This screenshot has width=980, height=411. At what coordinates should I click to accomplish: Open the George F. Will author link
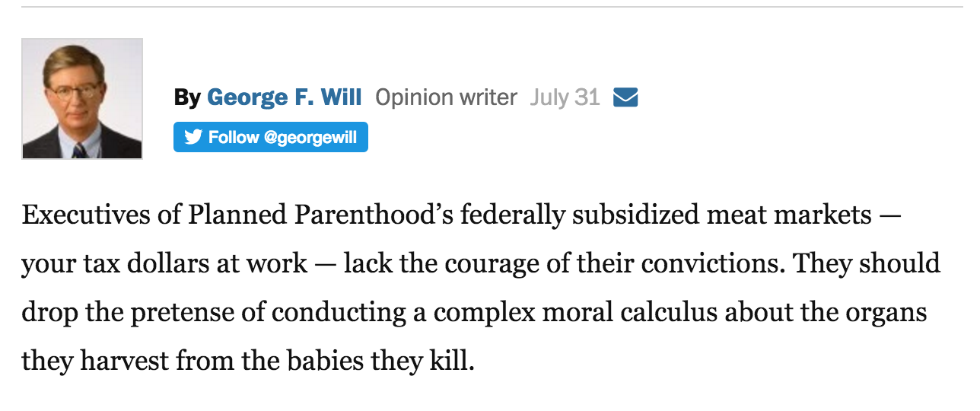tap(285, 98)
